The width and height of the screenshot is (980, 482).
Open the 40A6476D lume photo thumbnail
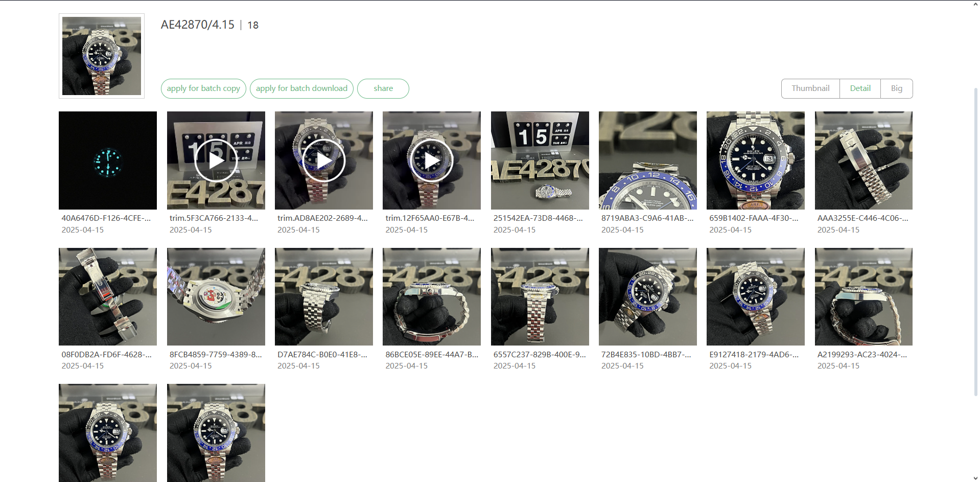[108, 160]
